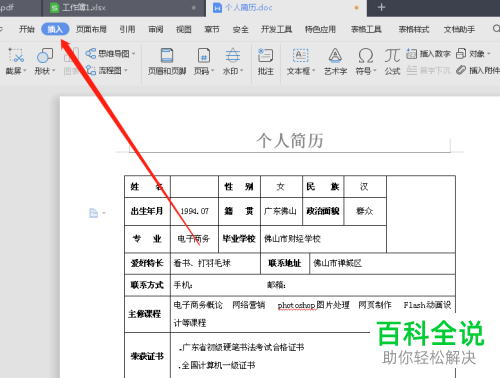Viewport: 500px width, 378px height.
Task: Open the 审阅 ribbon tab
Action: point(156,29)
